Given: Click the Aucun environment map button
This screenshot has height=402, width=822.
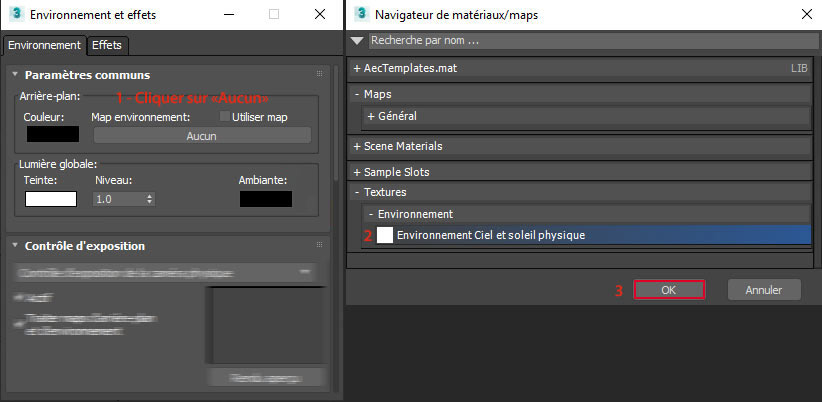Looking at the screenshot, I should tap(201, 135).
